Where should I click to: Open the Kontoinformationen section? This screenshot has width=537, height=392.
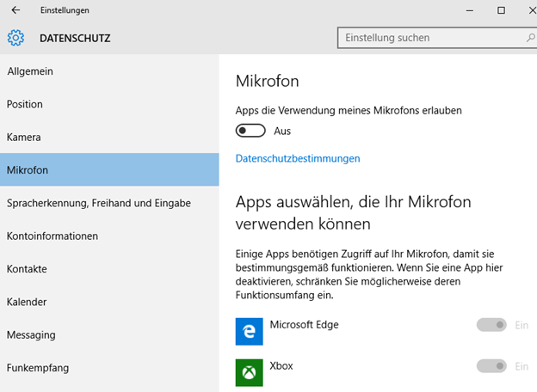pos(109,236)
